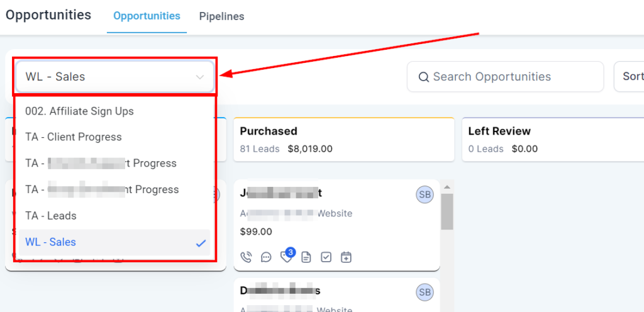
Task: Click the Sort button
Action: (x=631, y=77)
